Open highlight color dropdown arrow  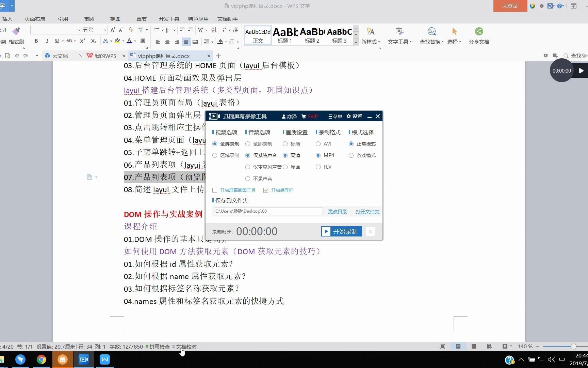pyautogui.click(x=123, y=41)
